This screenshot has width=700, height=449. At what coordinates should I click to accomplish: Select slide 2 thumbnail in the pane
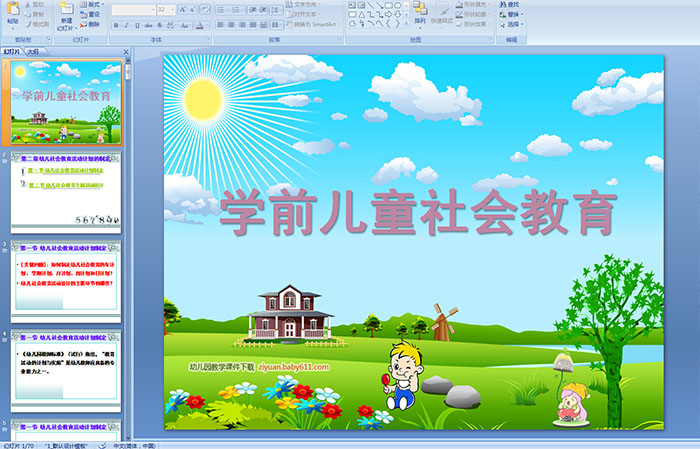pos(66,192)
